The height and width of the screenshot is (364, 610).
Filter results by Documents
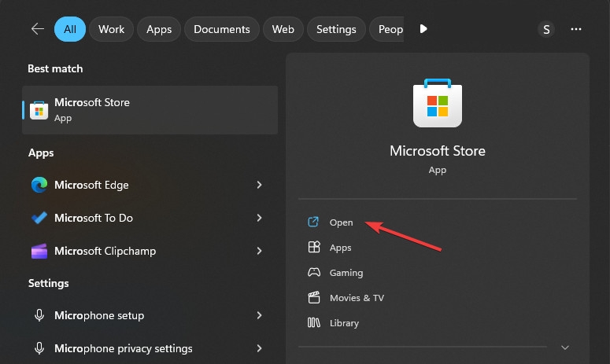[x=222, y=29]
